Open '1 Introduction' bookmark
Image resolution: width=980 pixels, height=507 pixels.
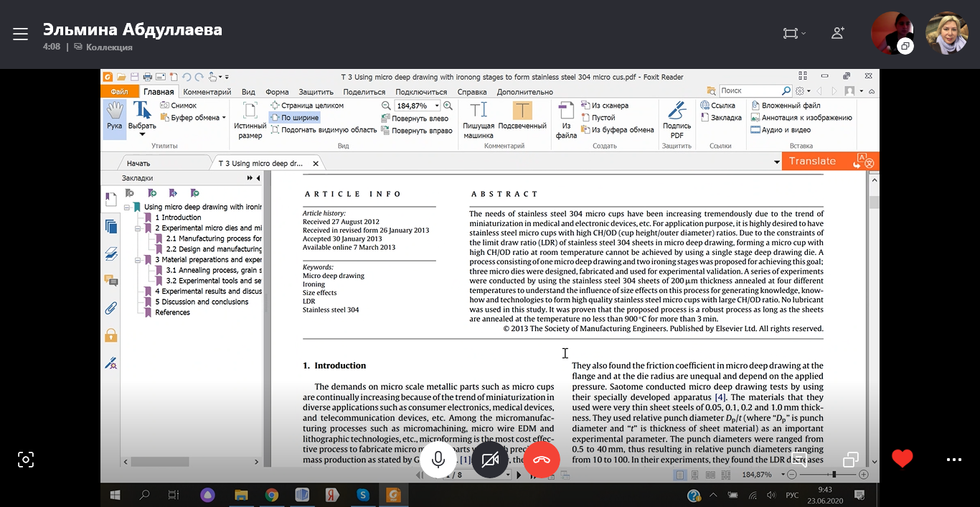(x=181, y=218)
